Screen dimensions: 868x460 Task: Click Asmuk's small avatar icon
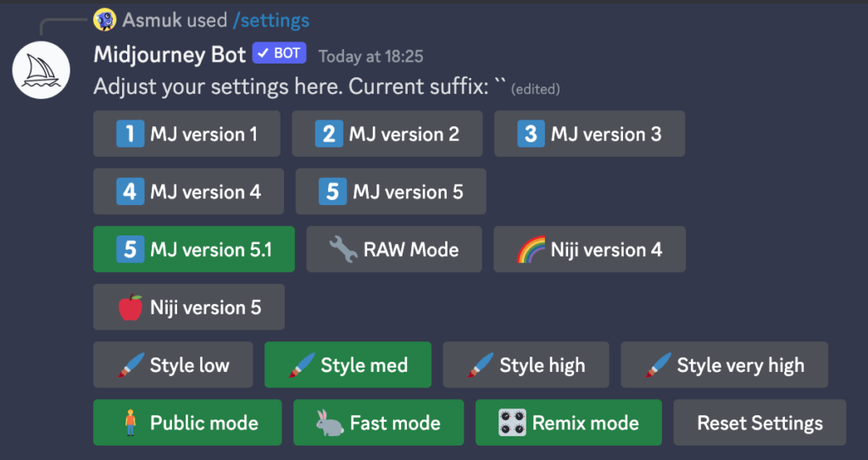[x=105, y=19]
